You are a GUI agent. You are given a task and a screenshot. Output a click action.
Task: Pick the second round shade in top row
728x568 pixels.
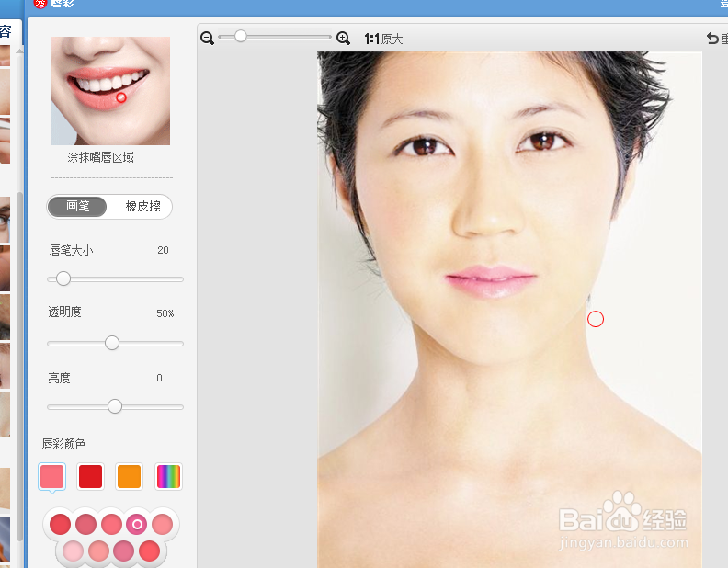coord(85,525)
